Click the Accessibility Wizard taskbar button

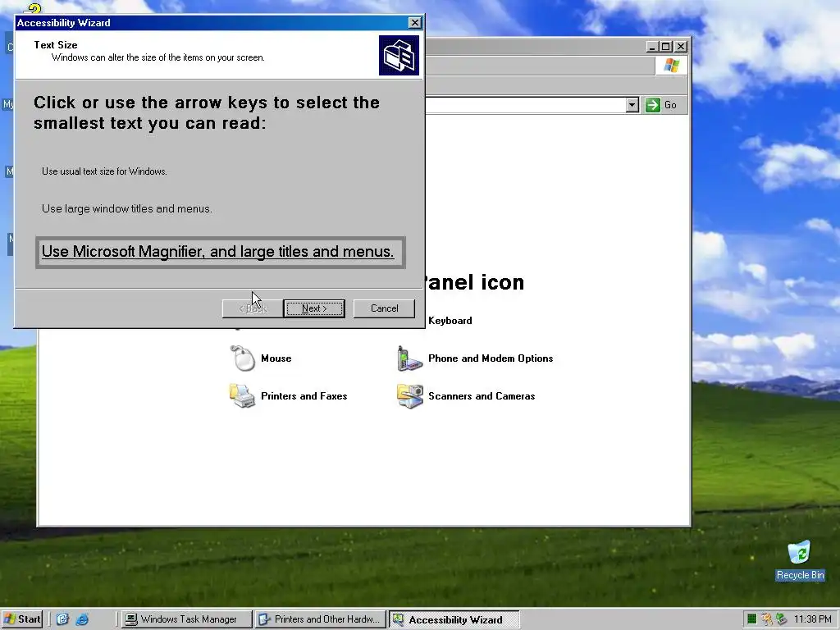454,619
